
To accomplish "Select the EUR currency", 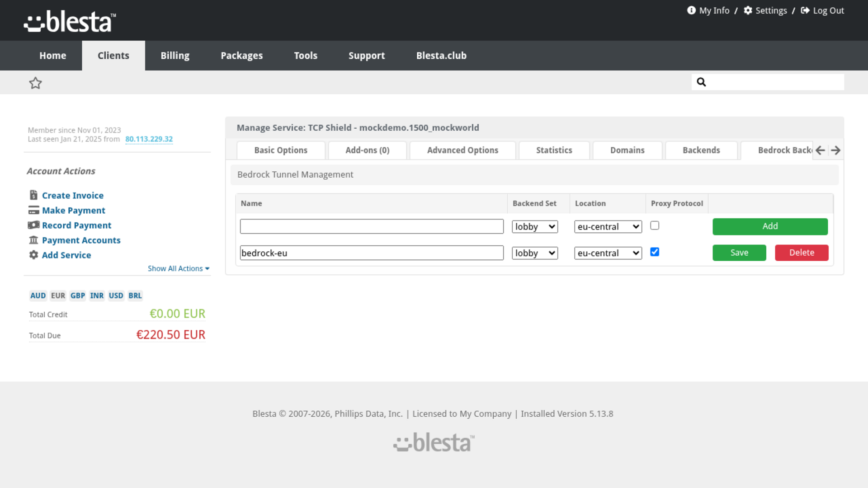I will (58, 296).
